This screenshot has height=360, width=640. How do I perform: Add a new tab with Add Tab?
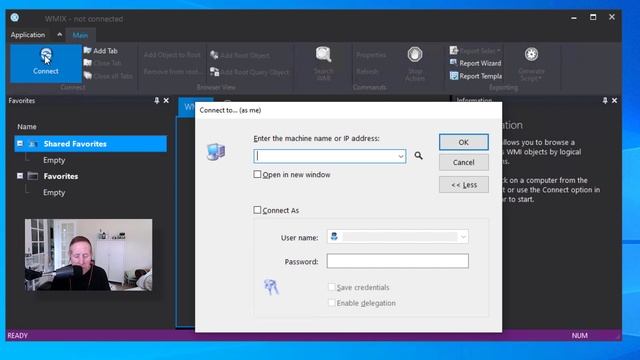[x=101, y=51]
